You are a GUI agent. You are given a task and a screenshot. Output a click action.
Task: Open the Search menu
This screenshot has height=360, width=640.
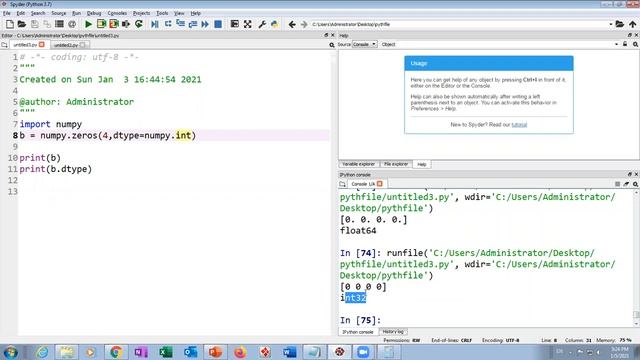tap(38, 13)
